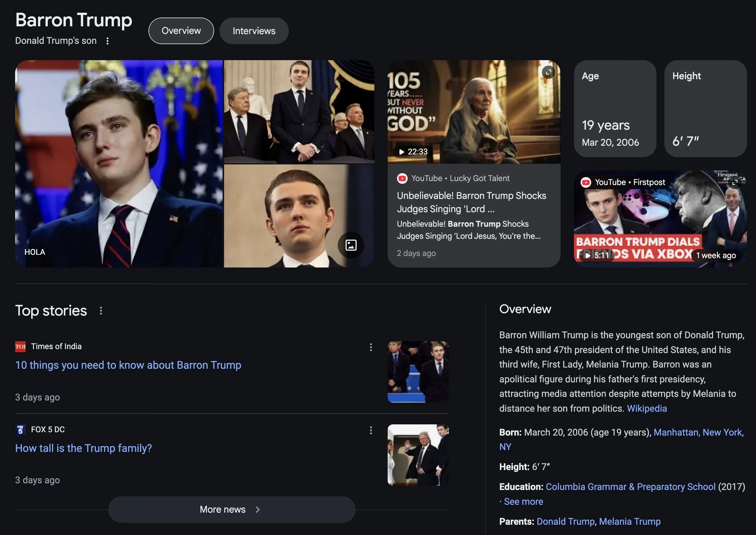Expand education with See more link
Viewport: 756px width, 535px height.
pos(523,501)
